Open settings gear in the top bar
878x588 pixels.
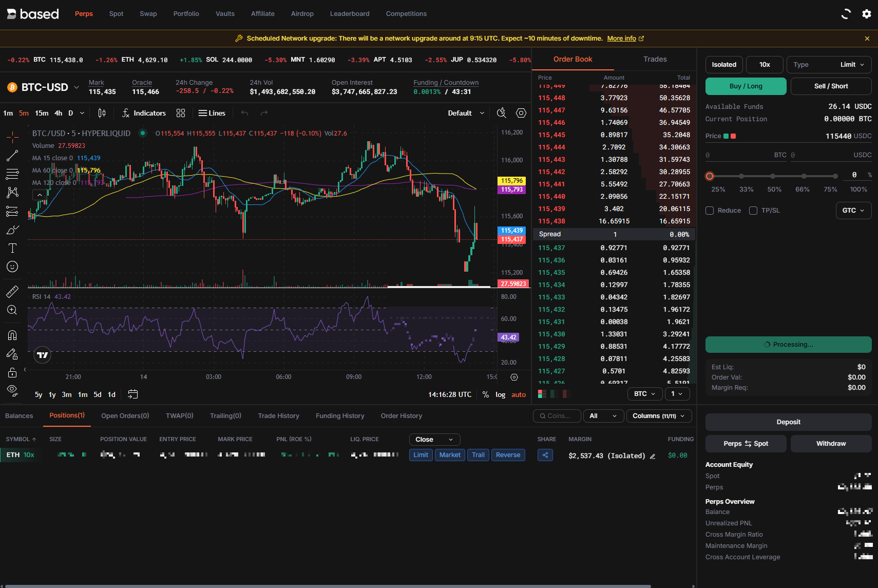click(x=867, y=14)
